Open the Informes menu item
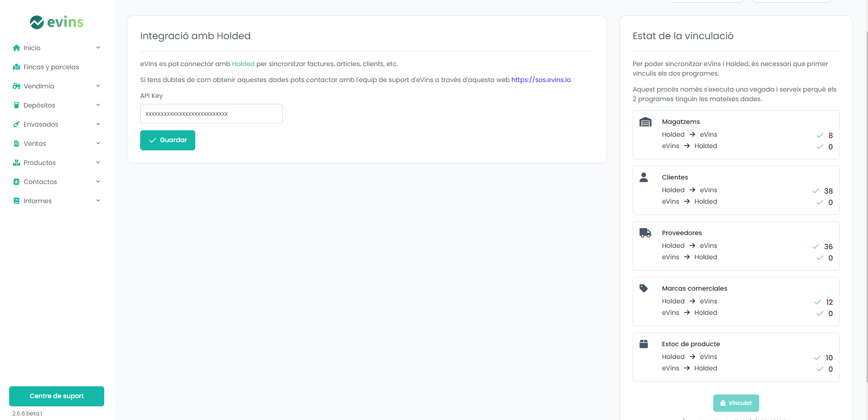This screenshot has width=868, height=420. 56,201
